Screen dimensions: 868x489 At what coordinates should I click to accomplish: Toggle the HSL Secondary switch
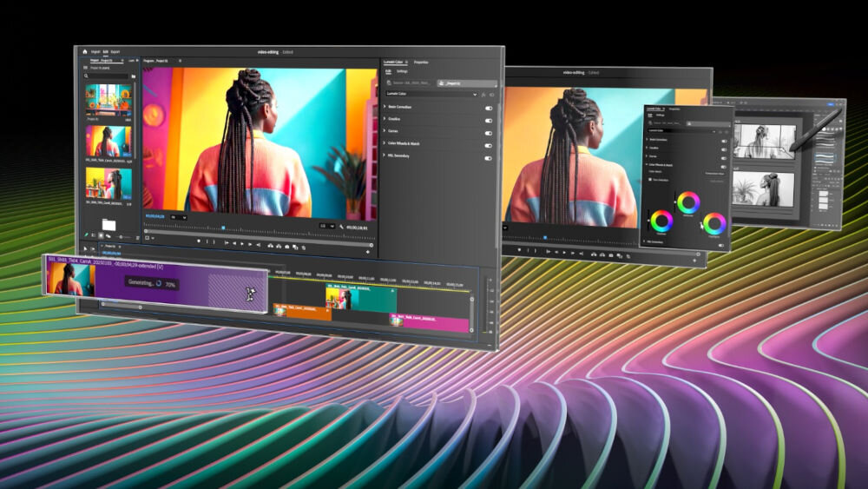(488, 158)
